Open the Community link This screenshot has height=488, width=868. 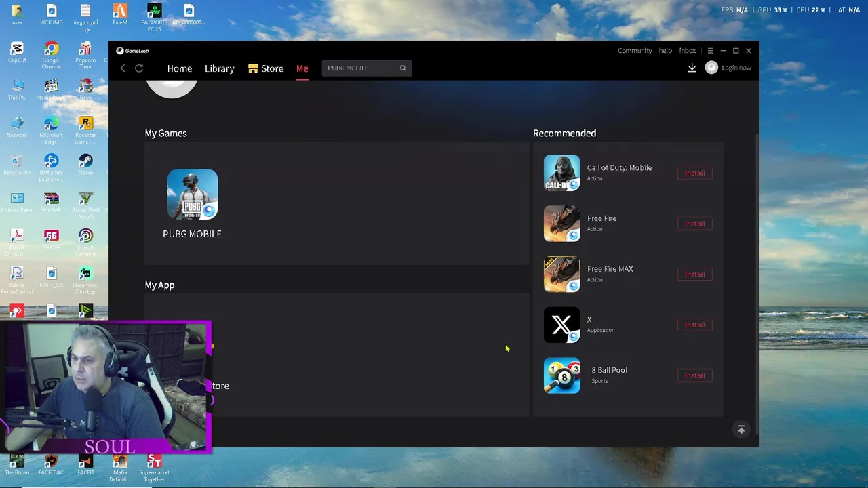pos(635,51)
